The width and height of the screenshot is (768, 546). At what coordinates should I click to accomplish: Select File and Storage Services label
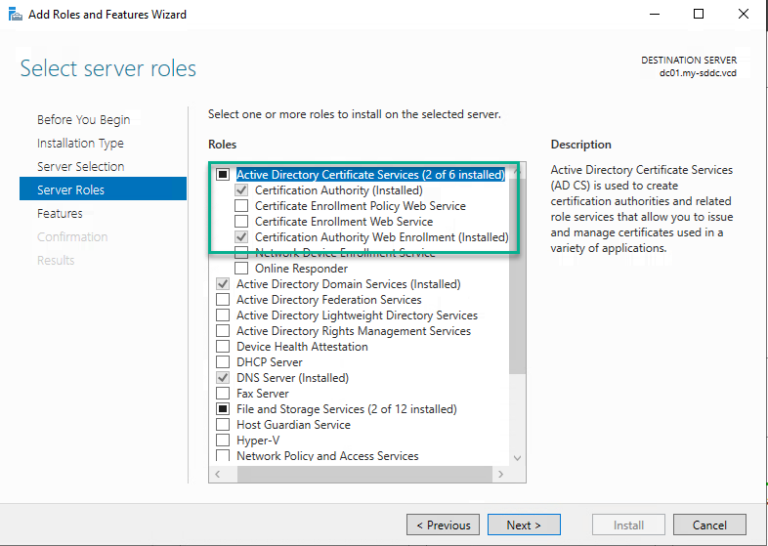(x=346, y=409)
